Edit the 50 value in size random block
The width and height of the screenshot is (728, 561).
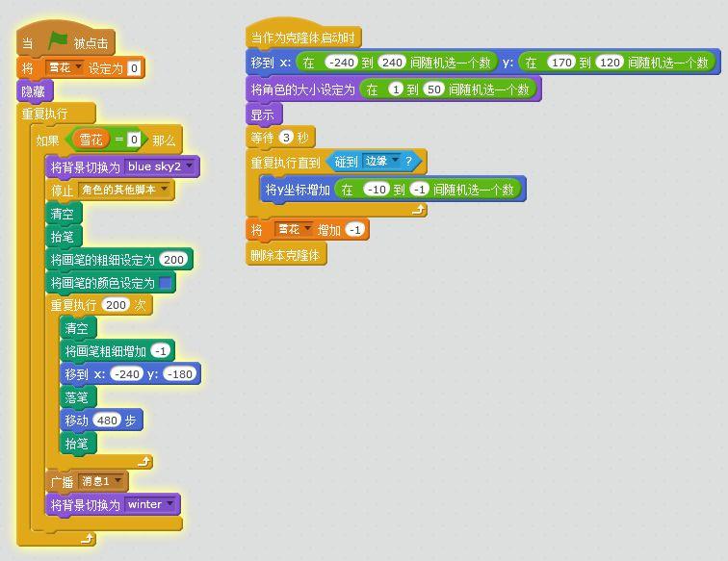click(x=433, y=89)
